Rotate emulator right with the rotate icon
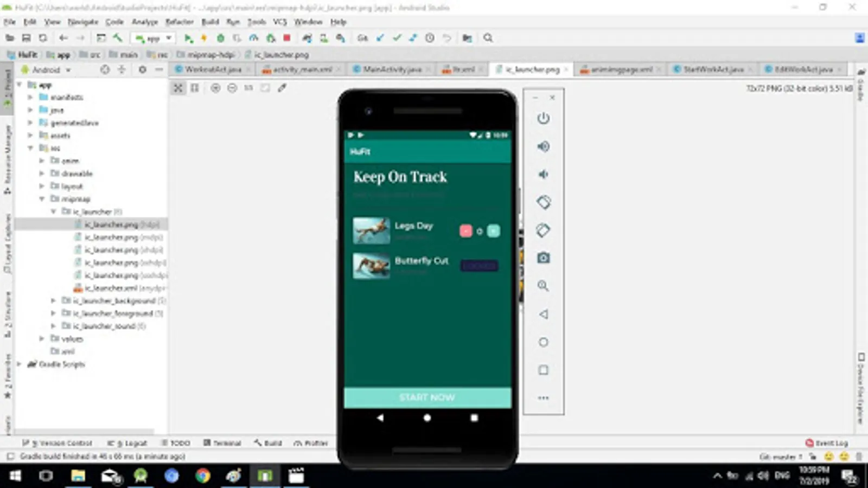Screen dimensions: 868x488 pos(543,230)
